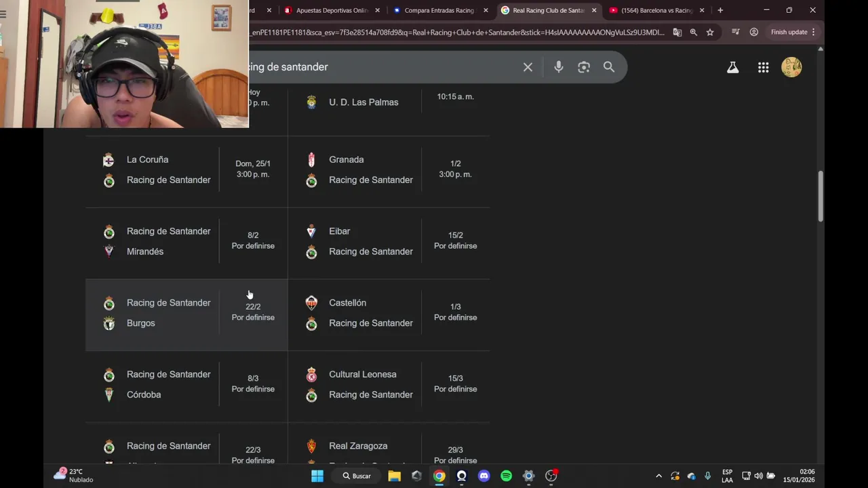Open the La Coruña vs Racing match
868x488 pixels.
[x=186, y=171]
